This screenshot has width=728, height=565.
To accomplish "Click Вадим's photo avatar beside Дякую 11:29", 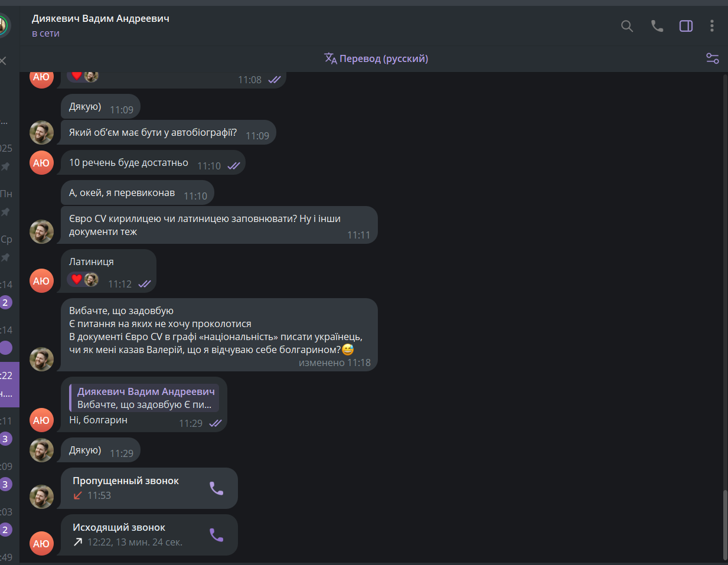I will click(41, 450).
